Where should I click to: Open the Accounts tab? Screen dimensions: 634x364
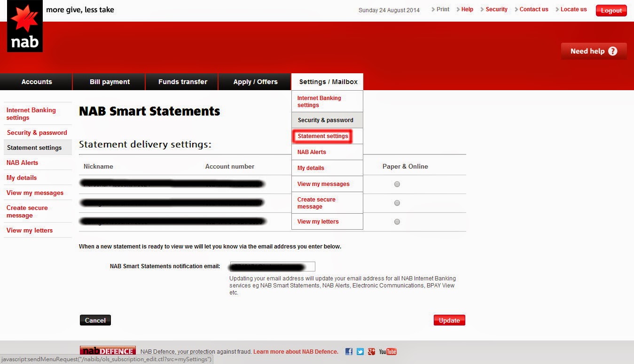point(36,82)
